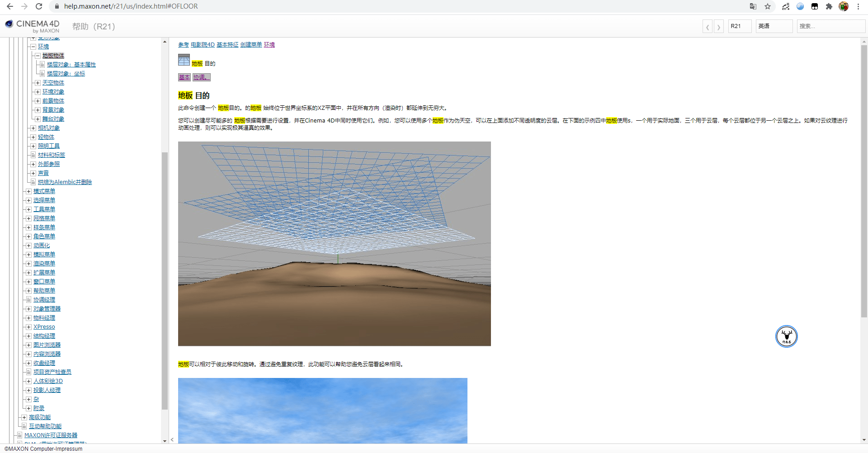Open the Chrome extensions puzzle icon

pos(829,6)
